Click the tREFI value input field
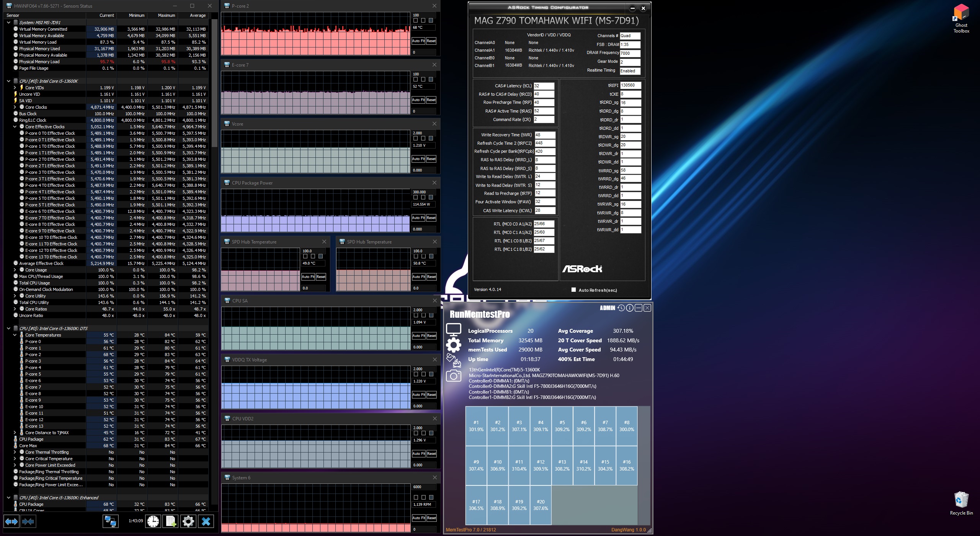The height and width of the screenshot is (536, 980). pos(630,85)
